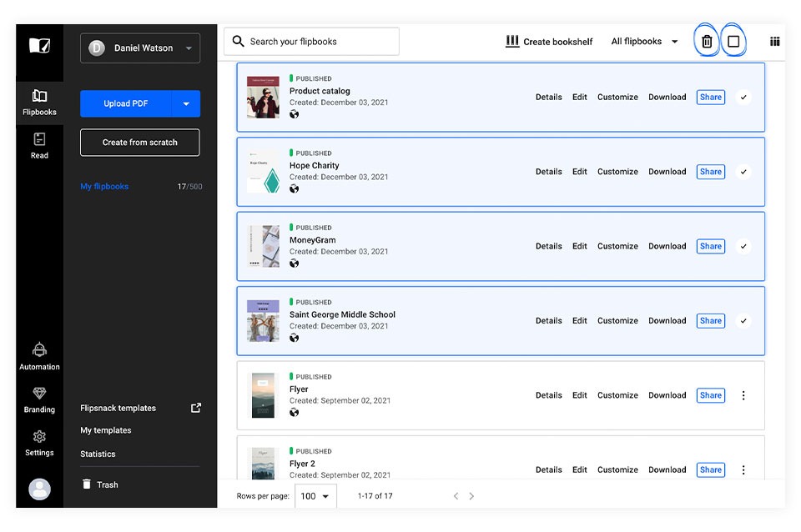The height and width of the screenshot is (532, 801).
Task: Click Share for MoneyGram
Action: tap(711, 246)
